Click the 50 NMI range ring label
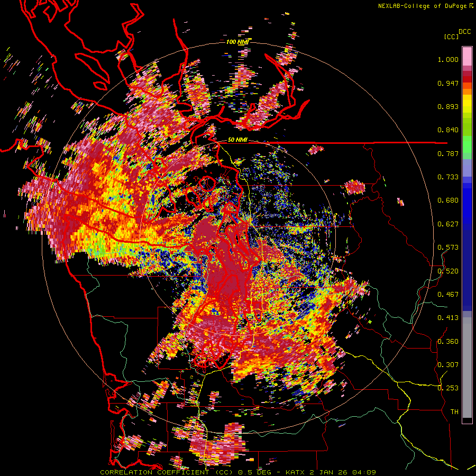The height and width of the screenshot is (476, 476). click(x=237, y=140)
